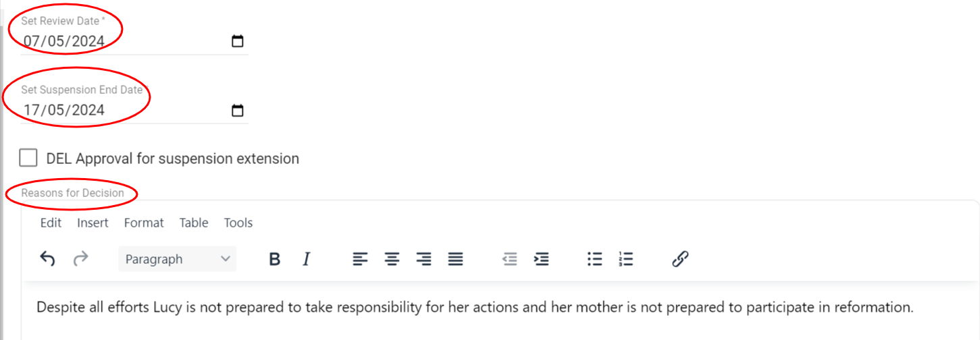
Task: Justify the paragraph text
Action: click(x=456, y=259)
